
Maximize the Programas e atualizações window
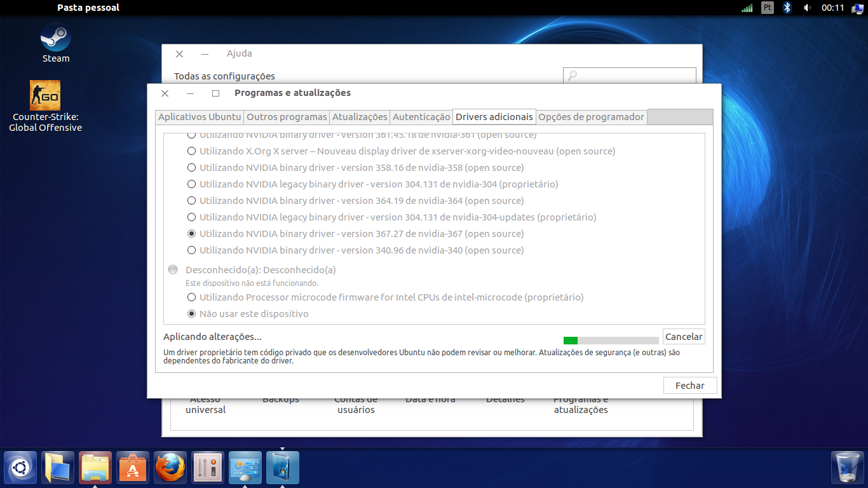[x=215, y=93]
